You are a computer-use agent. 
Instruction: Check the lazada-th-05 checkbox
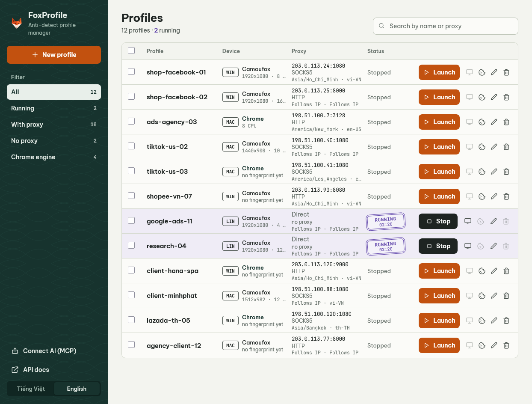[x=131, y=320]
